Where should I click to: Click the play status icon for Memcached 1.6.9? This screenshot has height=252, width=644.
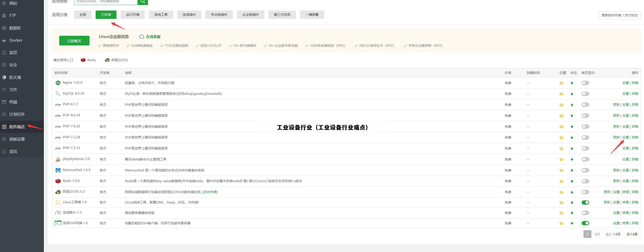point(572,170)
